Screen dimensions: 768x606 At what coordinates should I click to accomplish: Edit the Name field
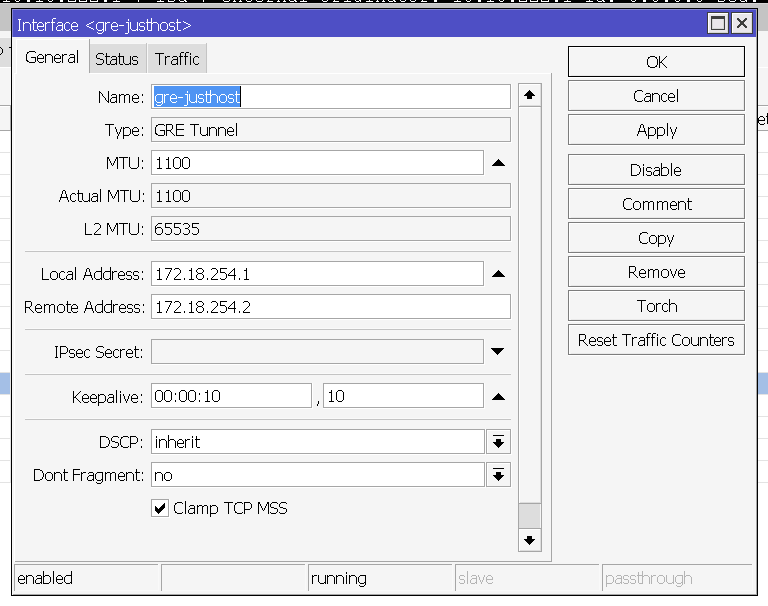coord(331,97)
